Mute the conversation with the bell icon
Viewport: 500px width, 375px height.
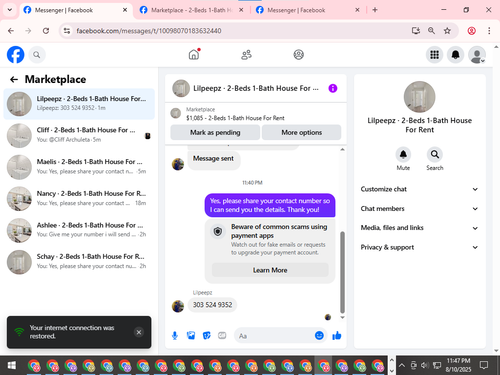403,155
